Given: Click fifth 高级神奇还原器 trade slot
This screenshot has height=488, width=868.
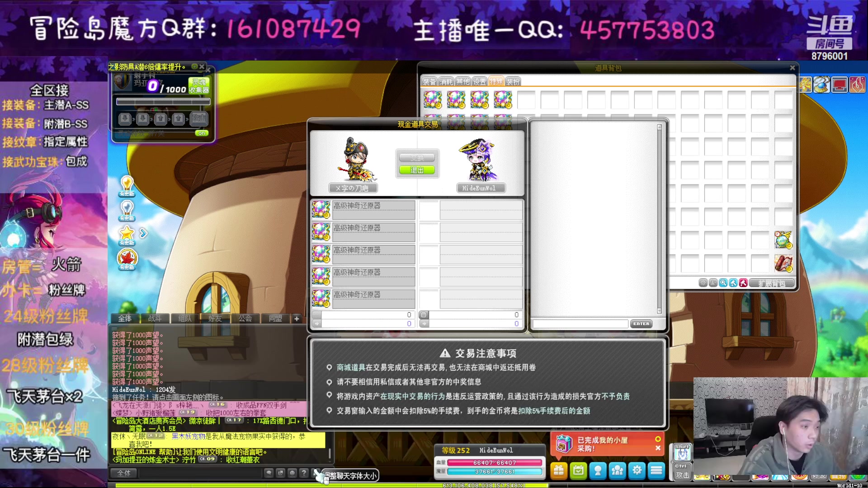Looking at the screenshot, I should pos(363,299).
